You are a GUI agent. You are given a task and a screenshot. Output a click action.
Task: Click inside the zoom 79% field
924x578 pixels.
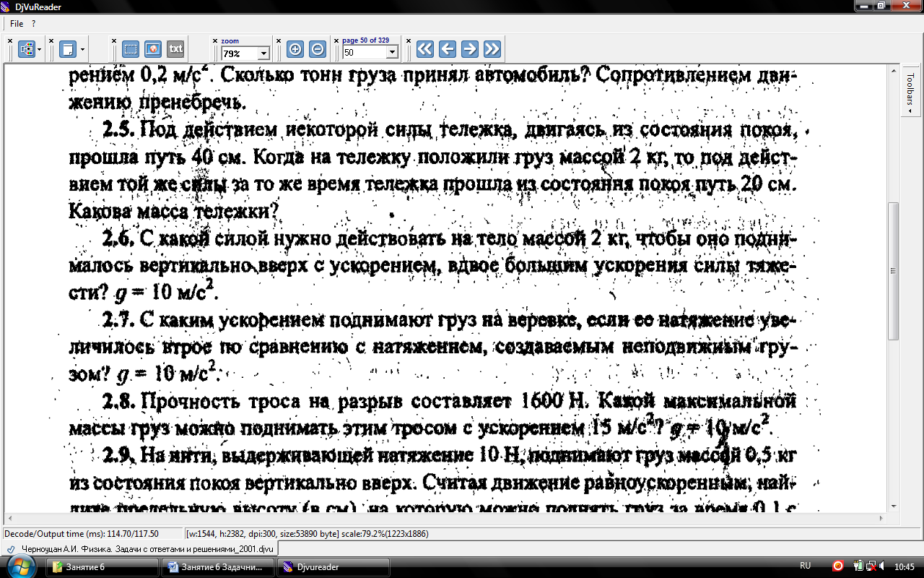240,53
